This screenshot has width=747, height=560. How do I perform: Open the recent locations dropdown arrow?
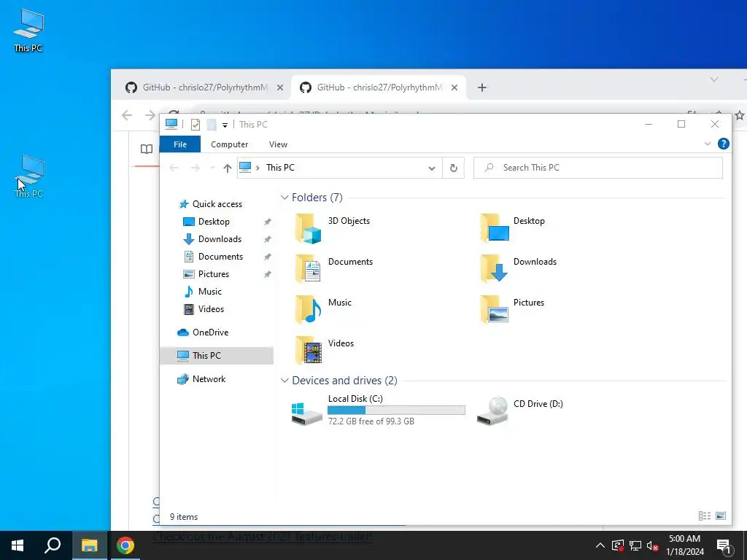[212, 168]
